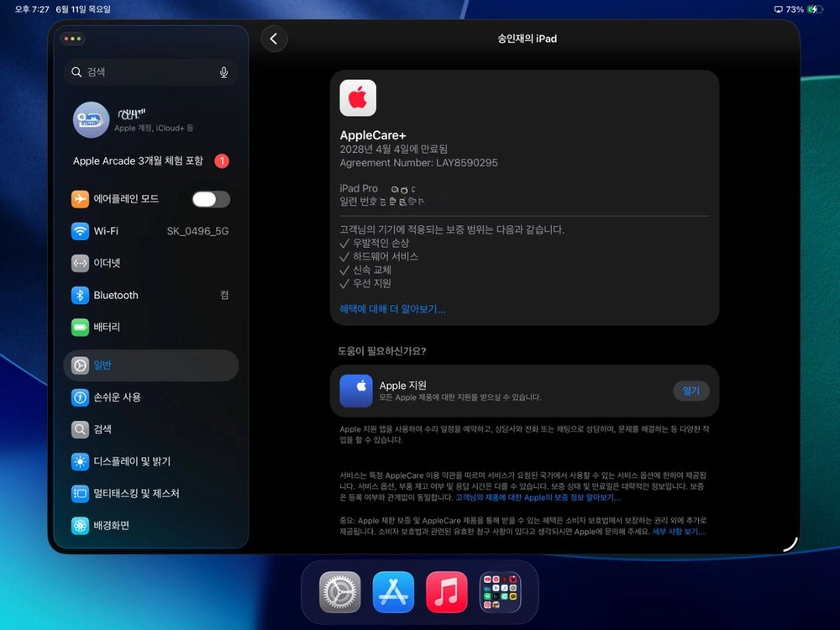Open App Library folder in Dock
This screenshot has width=840, height=630.
pyautogui.click(x=501, y=592)
